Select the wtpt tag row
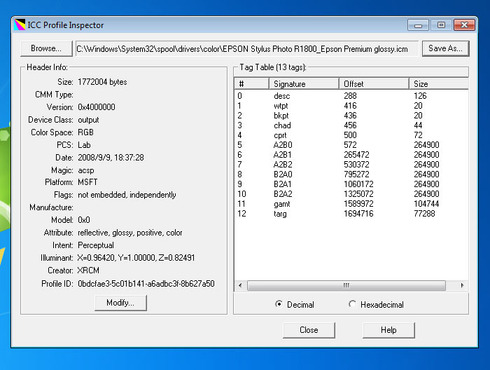490x370 pixels. [351, 106]
